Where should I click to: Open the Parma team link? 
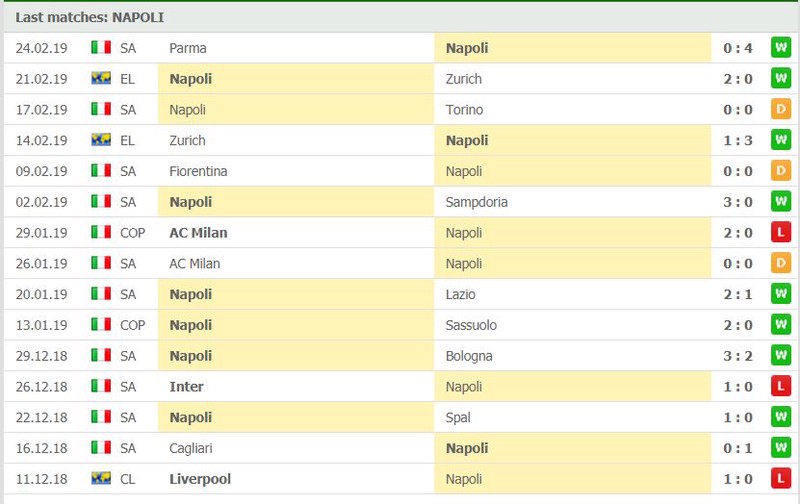(188, 47)
